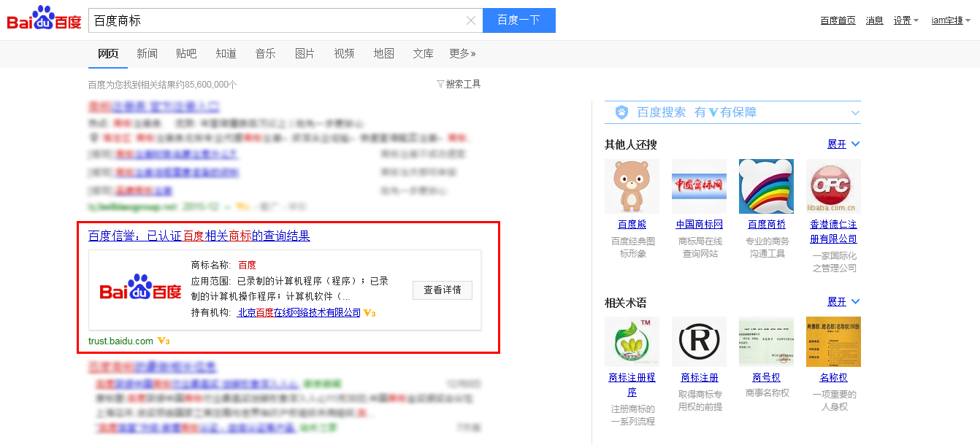Click the TM leaf icon for 商标注册程序
Image resolution: width=980 pixels, height=445 pixels.
(x=632, y=341)
